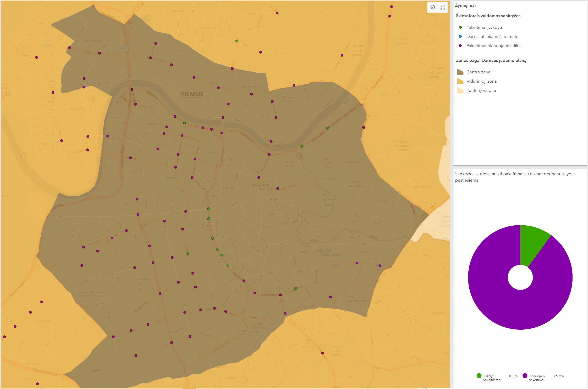Select purple marker near Tūkstantmečio g. label
This screenshot has height=389, width=588.
pyautogui.click(x=38, y=384)
